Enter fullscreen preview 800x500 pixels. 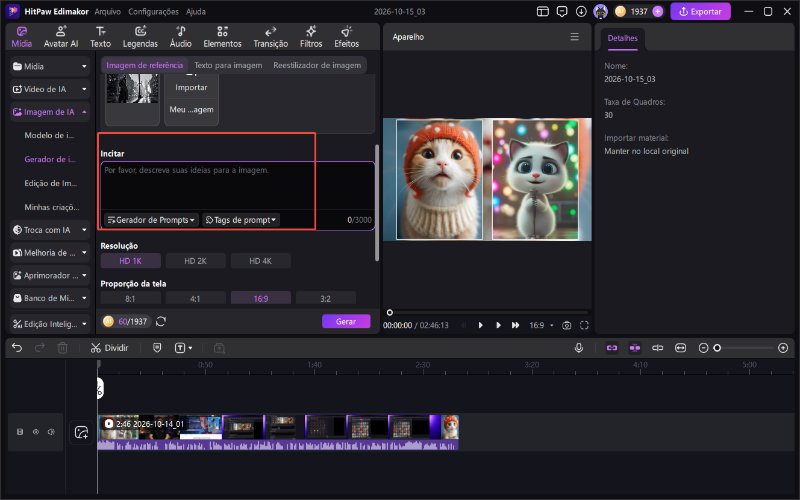coord(584,325)
